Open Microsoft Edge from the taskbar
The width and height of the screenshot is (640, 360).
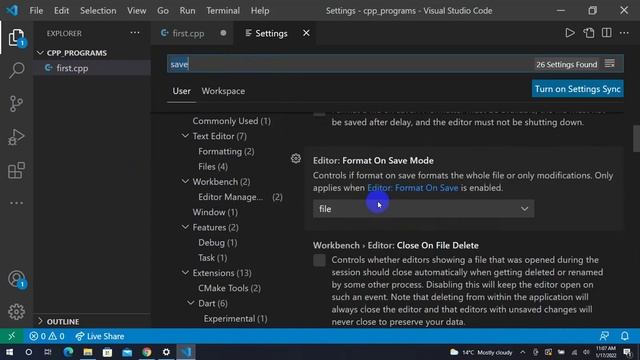(68, 352)
